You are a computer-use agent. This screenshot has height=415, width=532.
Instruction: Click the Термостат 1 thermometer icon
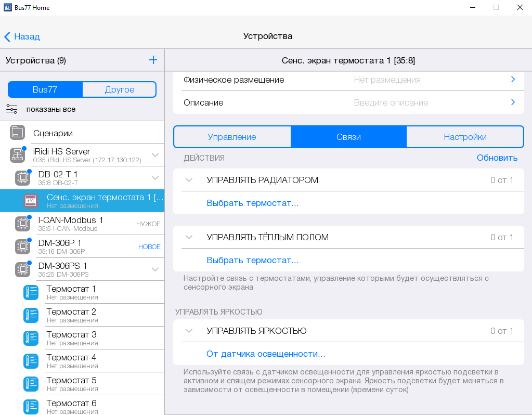(31, 292)
